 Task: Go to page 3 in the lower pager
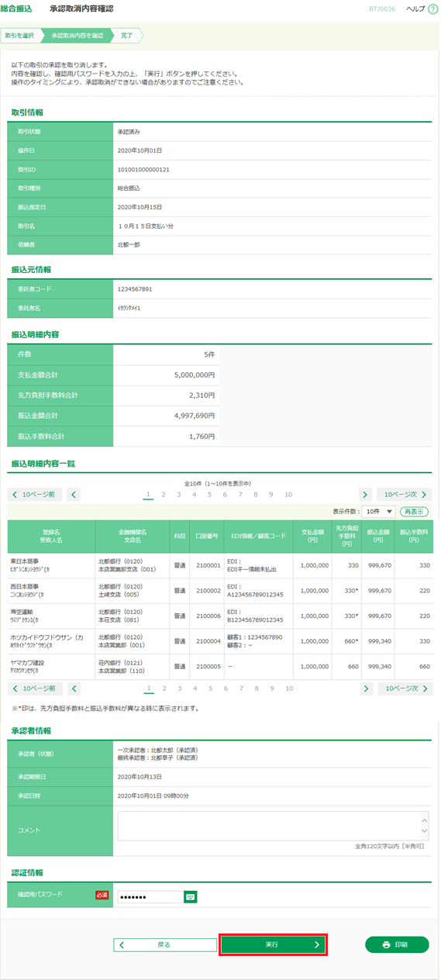click(x=179, y=688)
